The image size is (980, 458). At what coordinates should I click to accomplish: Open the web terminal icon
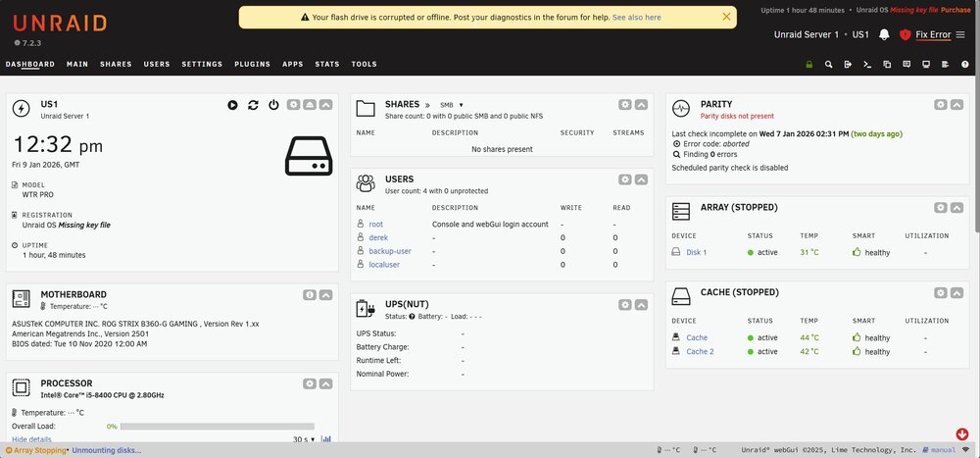867,64
